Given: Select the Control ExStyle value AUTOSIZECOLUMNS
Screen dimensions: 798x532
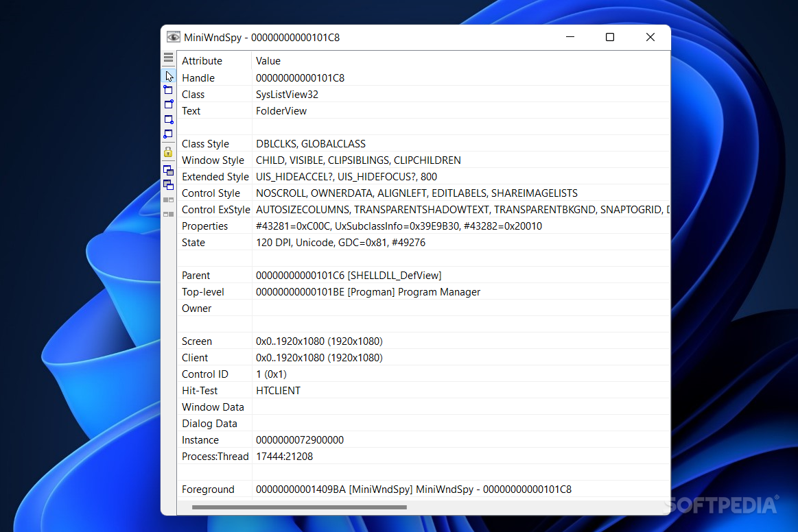Looking at the screenshot, I should pos(462,210).
